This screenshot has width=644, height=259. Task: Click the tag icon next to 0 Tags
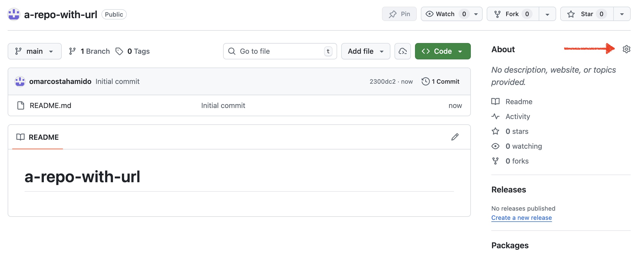click(x=119, y=51)
